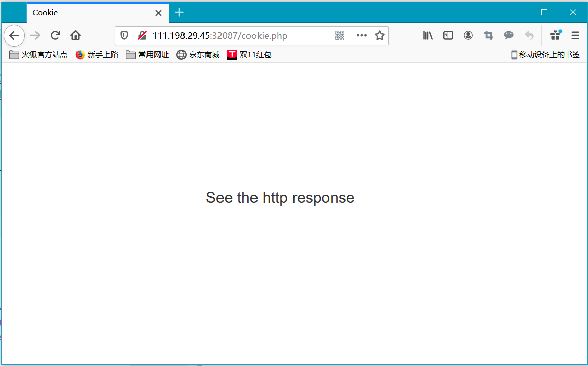Open page actions three-dot menu

pyautogui.click(x=361, y=35)
